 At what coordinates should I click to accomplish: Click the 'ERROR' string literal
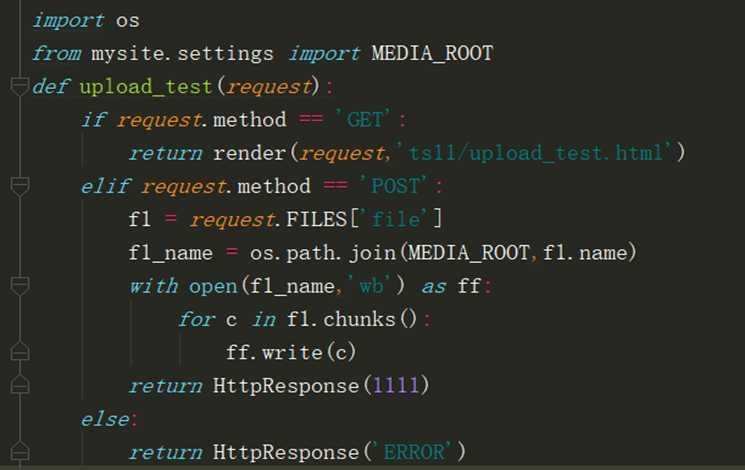[413, 452]
